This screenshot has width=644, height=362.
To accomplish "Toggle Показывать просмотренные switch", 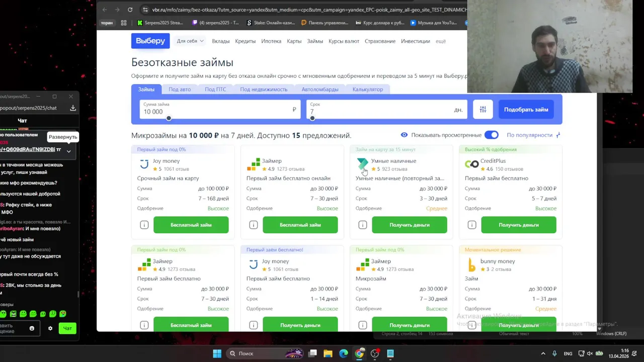I will pos(491,135).
